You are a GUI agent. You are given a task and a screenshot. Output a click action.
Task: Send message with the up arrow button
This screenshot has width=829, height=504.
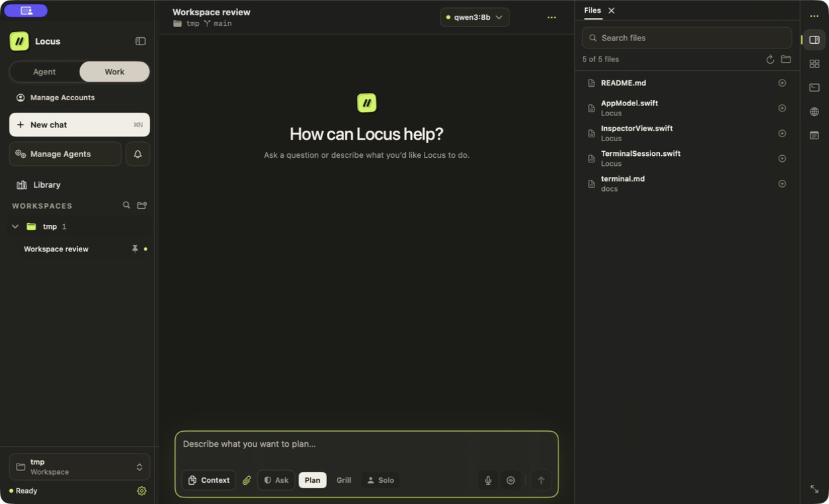[x=541, y=480]
